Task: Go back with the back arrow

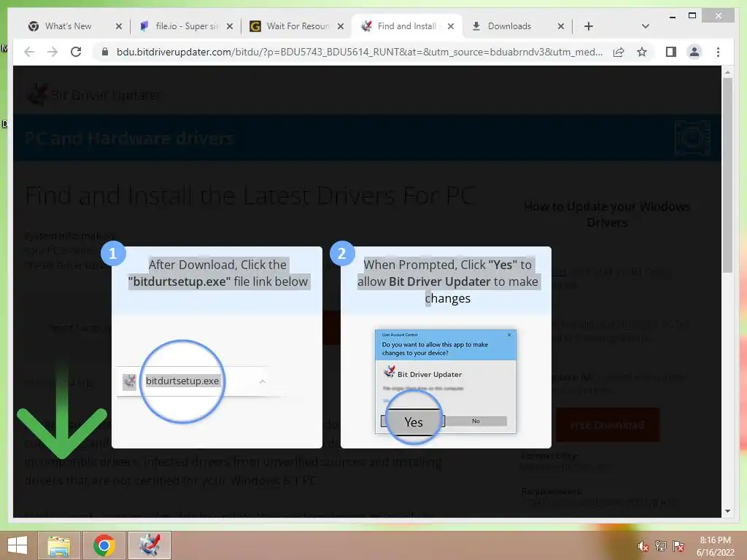Action: tap(29, 52)
